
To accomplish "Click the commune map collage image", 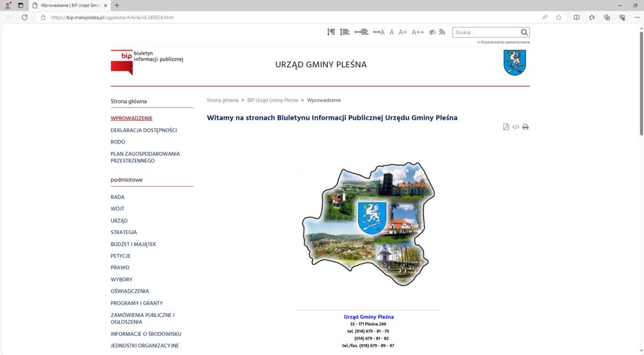I will [368, 224].
